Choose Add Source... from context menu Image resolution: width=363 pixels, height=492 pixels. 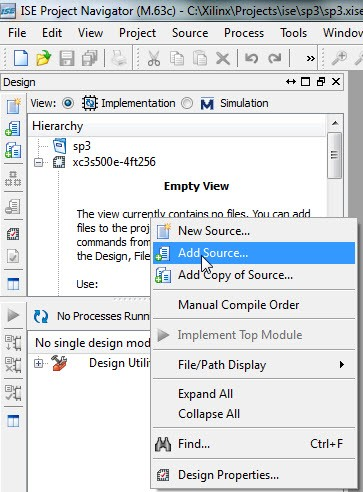pyautogui.click(x=254, y=253)
